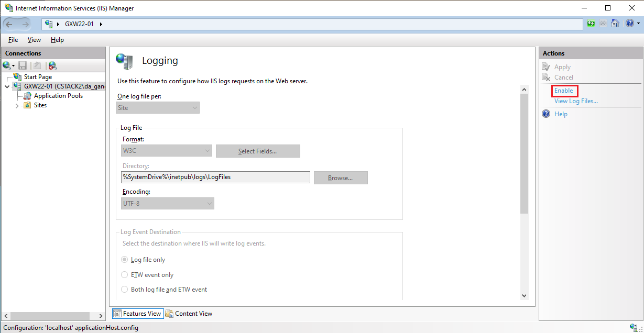Click GXW22-01 in the address breadcrumb
The image size is (644, 333).
(x=79, y=24)
